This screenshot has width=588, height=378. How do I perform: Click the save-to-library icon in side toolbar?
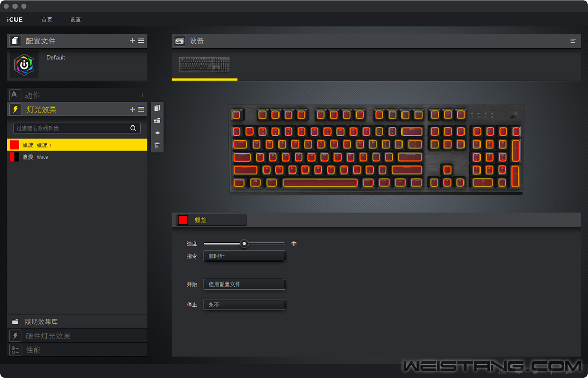(x=157, y=121)
